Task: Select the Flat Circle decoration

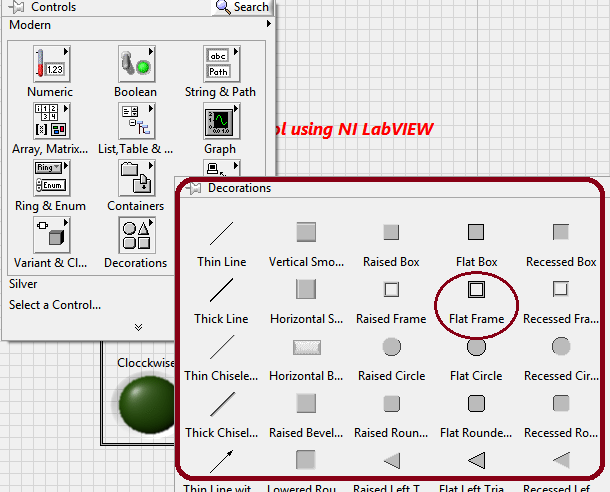Action: pos(476,347)
